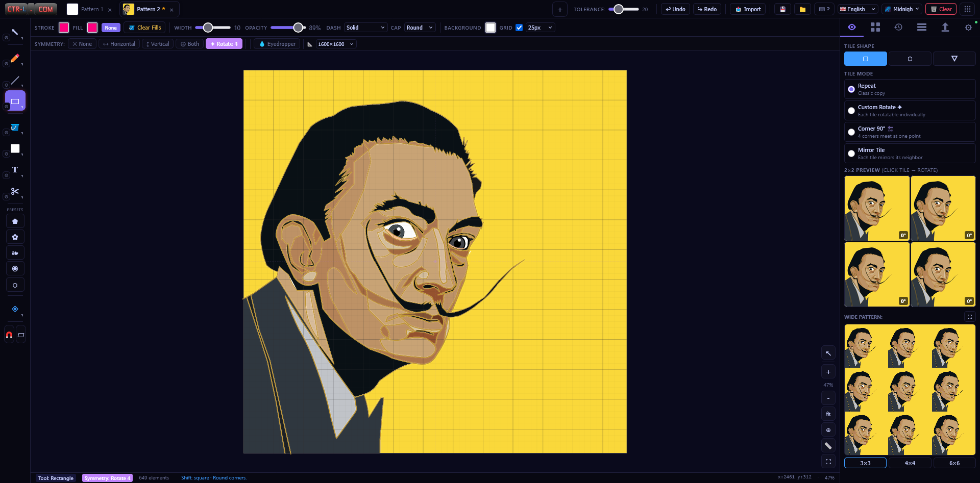The image size is (980, 483).
Task: Switch to the export upload panel
Action: (x=945, y=28)
